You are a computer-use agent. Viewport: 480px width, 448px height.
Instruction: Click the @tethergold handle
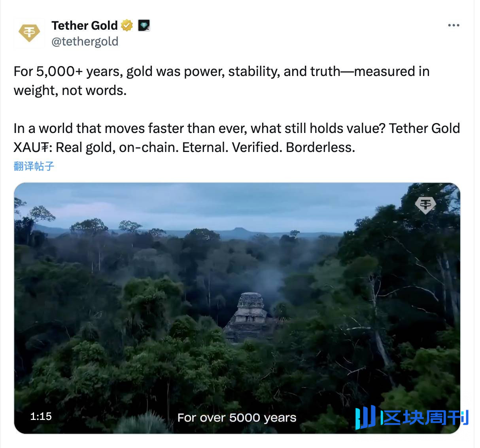click(x=85, y=41)
